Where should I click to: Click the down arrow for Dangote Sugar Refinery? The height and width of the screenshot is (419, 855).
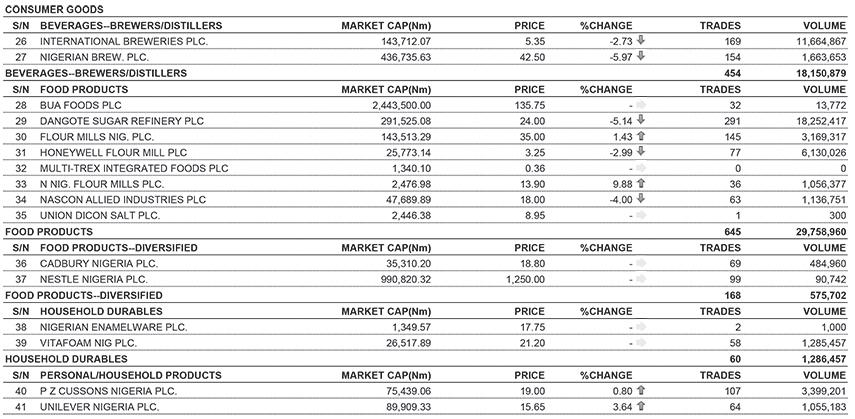click(x=641, y=121)
